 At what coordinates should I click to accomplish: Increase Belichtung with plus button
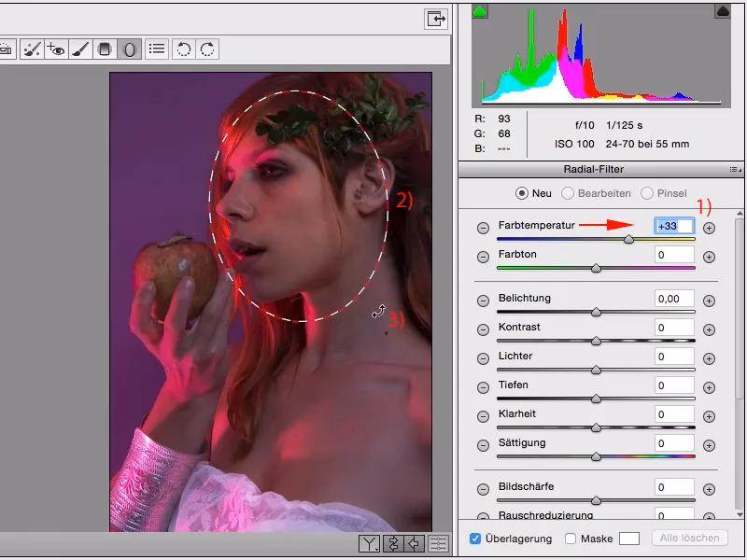[x=709, y=301]
